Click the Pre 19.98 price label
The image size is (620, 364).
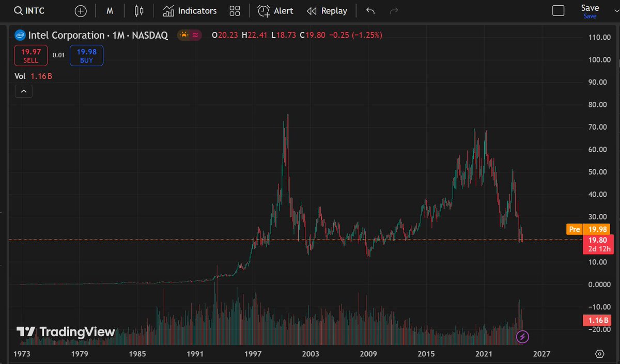point(588,229)
